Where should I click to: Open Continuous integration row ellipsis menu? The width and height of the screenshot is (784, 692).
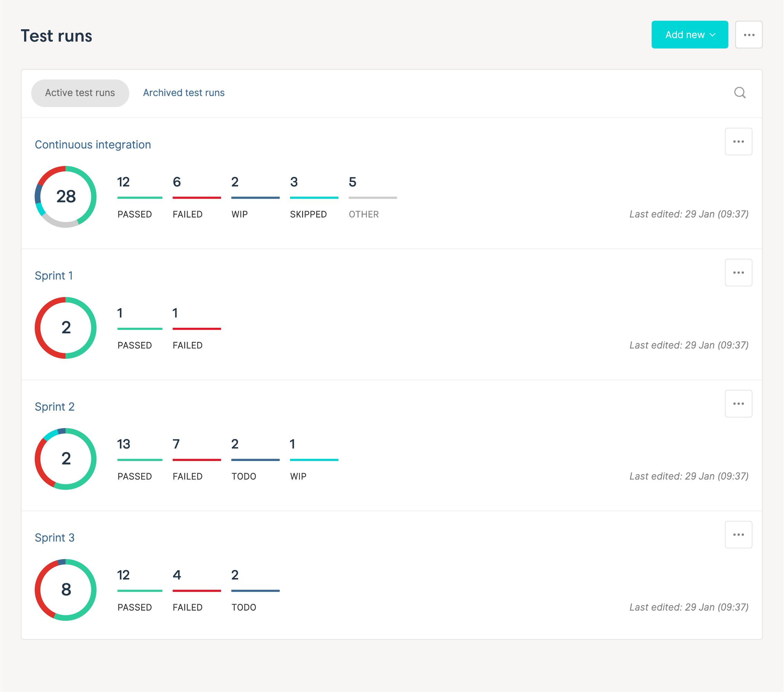[738, 142]
